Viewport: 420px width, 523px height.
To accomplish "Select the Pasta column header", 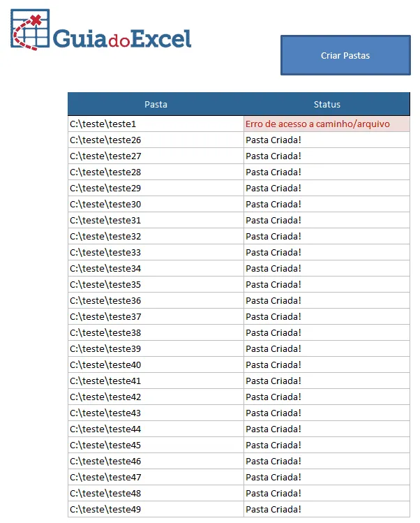I will click(x=156, y=104).
